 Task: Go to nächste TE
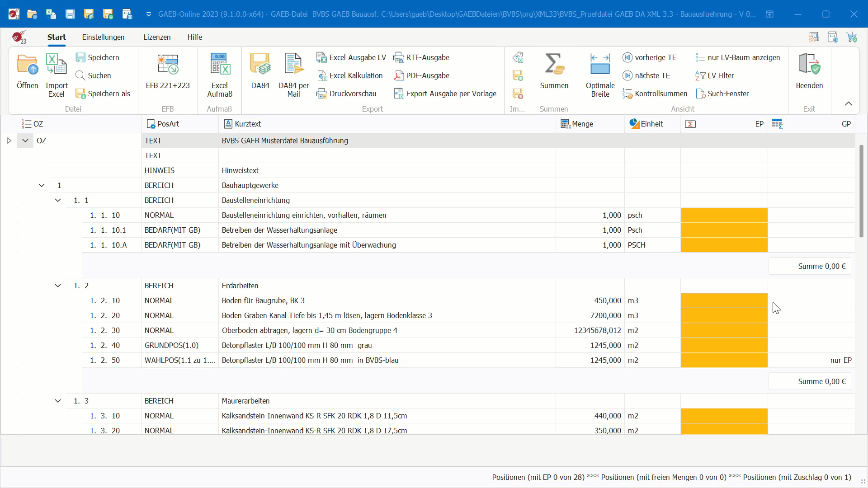tap(646, 75)
